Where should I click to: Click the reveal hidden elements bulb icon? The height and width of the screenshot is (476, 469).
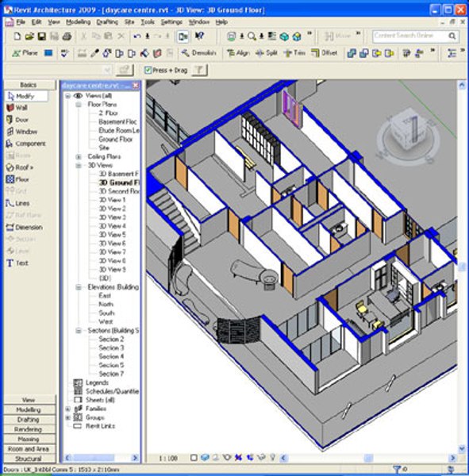(272, 458)
